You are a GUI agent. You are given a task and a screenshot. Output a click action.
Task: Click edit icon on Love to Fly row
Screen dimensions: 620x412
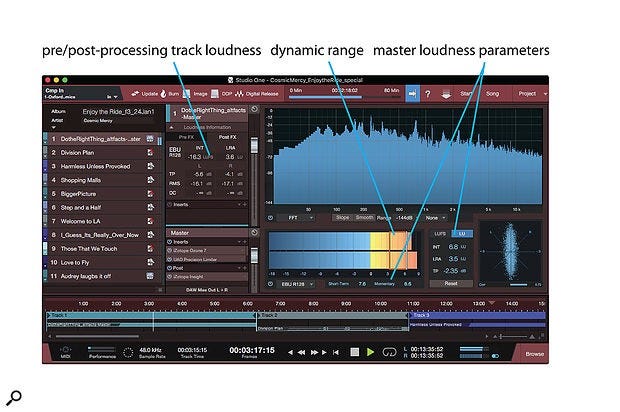pos(150,262)
